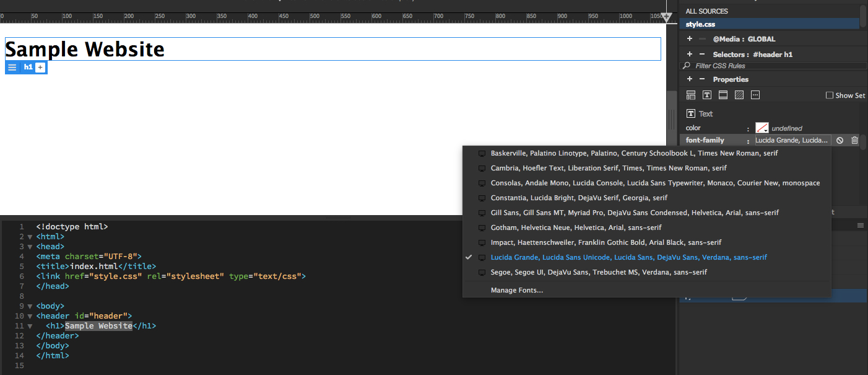The image size is (868, 375).
Task: Jump to Text properties category icon
Action: (707, 95)
